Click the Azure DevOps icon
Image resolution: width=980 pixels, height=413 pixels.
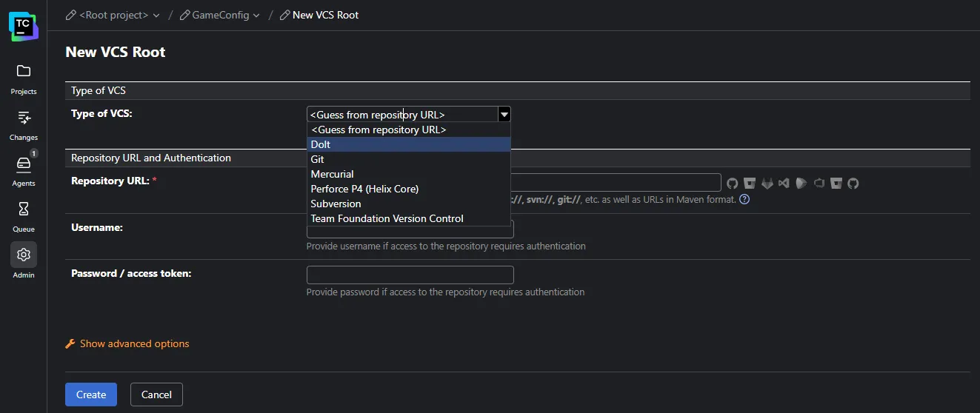pos(819,184)
